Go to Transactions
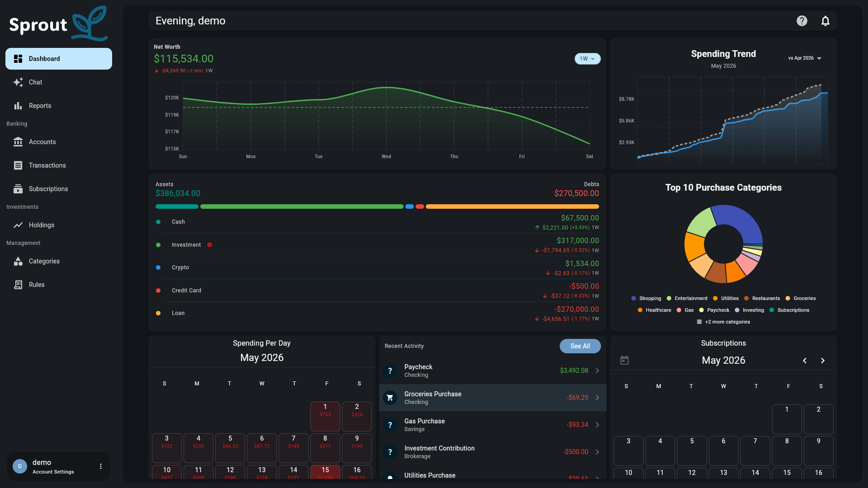Screen dimensions: 868x488 [59, 165]
